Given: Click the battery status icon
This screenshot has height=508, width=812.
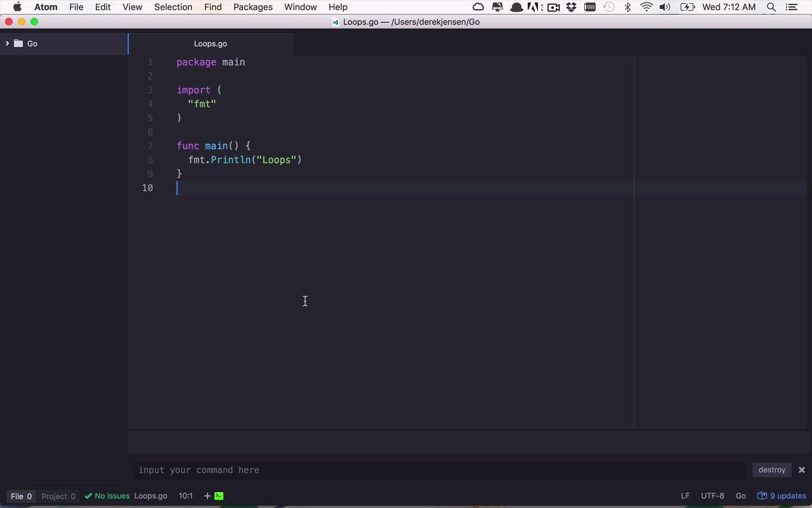Looking at the screenshot, I should [687, 7].
